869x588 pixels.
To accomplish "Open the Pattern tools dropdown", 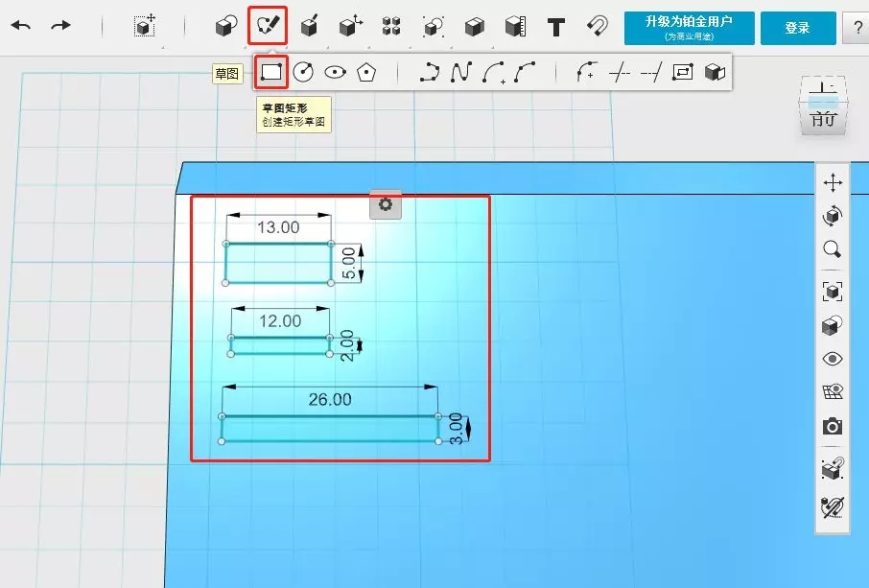I will [x=390, y=26].
